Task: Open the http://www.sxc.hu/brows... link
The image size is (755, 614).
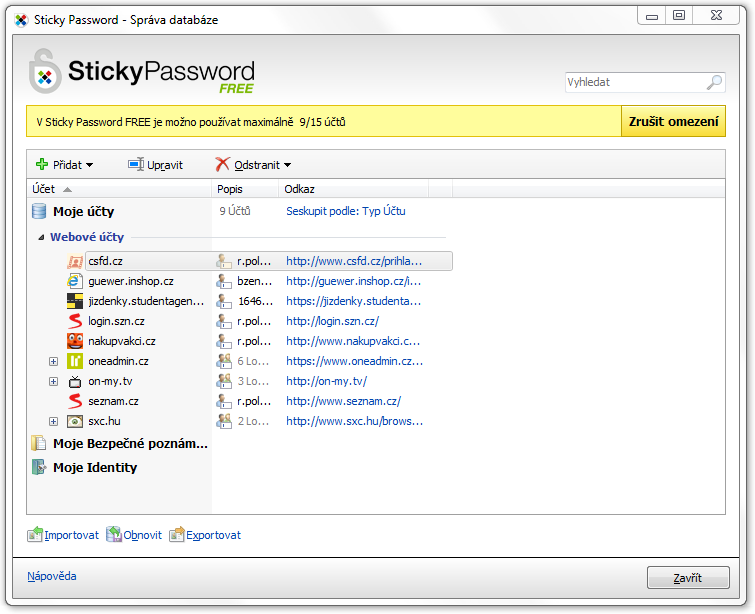Action: coord(354,421)
